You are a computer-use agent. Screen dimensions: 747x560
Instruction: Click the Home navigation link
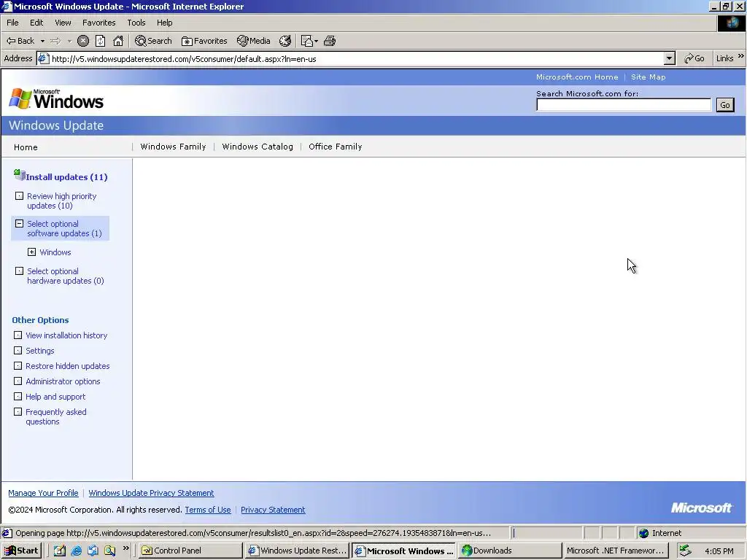(x=26, y=147)
